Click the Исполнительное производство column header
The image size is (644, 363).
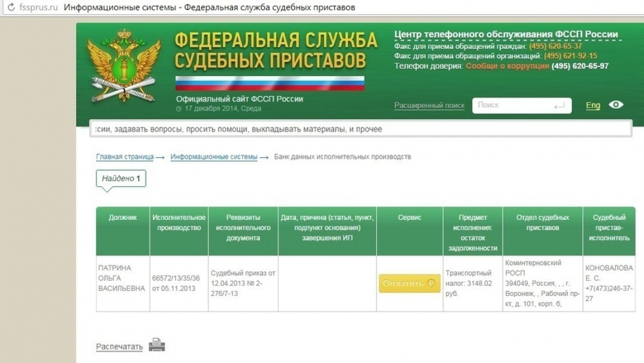click(x=179, y=232)
